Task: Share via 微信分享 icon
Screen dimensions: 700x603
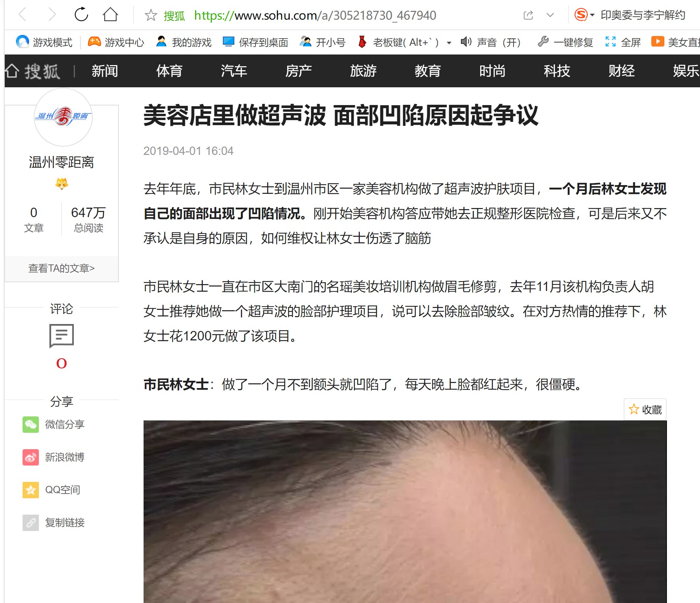Action: (x=31, y=424)
